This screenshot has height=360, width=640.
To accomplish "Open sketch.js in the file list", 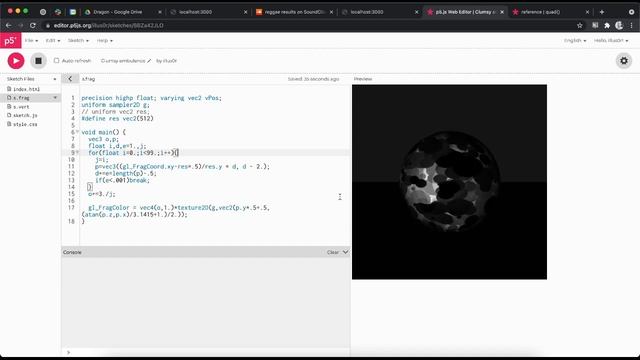I will pos(25,116).
